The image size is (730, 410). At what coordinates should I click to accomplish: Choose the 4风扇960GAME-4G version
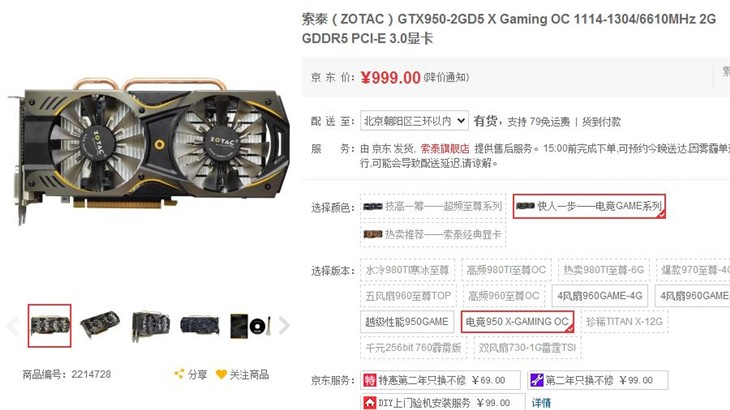point(600,296)
